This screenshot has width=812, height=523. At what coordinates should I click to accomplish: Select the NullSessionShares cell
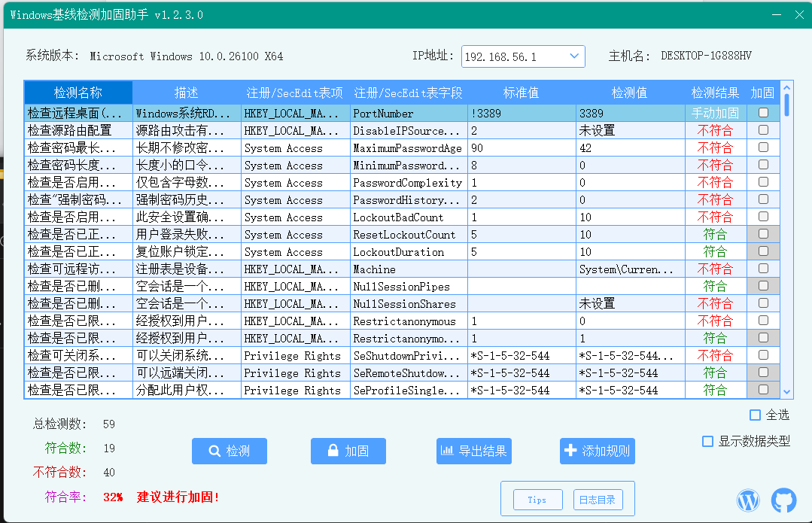[409, 304]
